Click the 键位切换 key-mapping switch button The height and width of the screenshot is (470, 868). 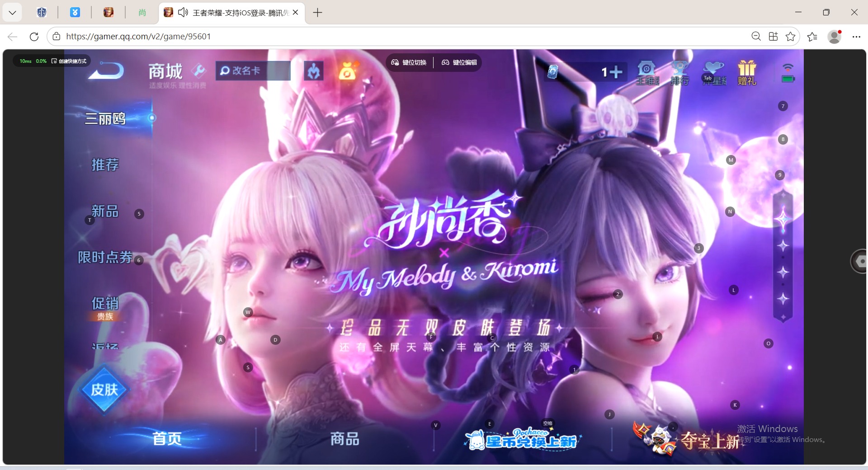pos(409,62)
